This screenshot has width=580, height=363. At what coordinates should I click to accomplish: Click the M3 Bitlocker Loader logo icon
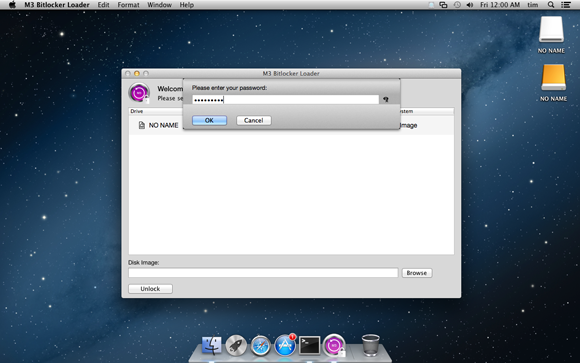pos(139,93)
